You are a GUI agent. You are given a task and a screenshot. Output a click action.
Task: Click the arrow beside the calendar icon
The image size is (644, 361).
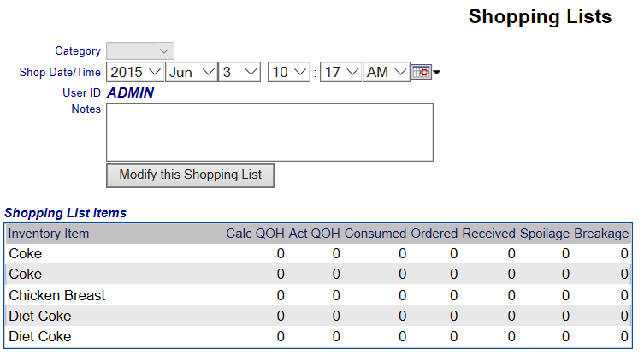(x=436, y=73)
